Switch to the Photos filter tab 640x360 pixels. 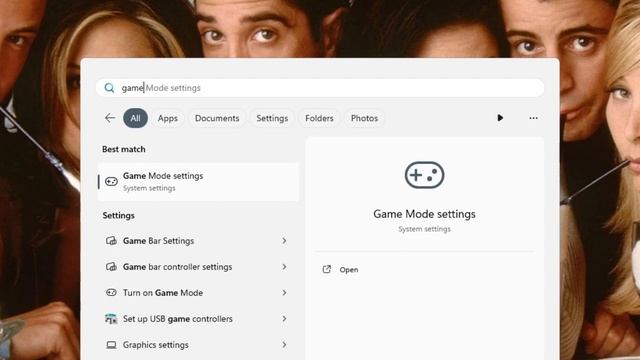point(364,118)
